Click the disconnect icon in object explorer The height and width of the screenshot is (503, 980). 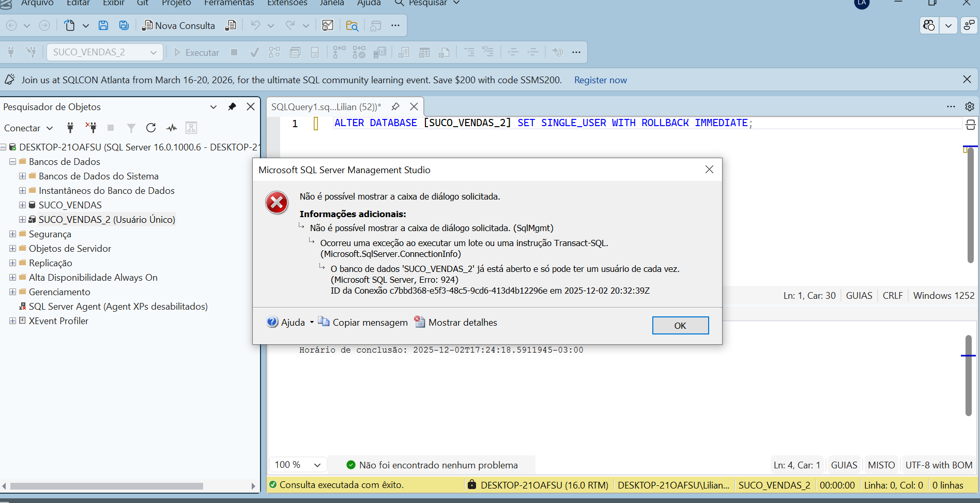91,128
